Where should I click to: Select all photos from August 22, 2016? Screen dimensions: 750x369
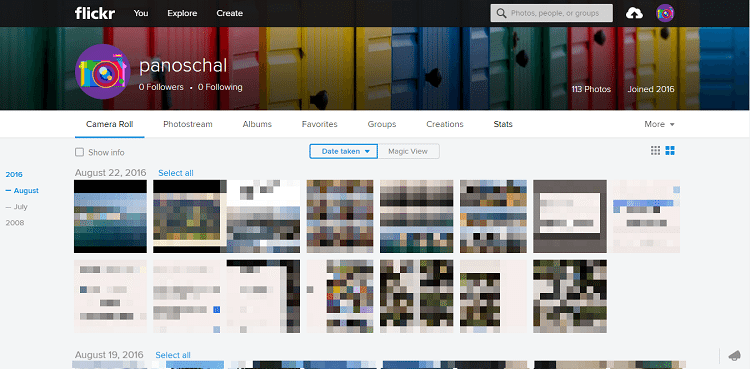(x=176, y=173)
